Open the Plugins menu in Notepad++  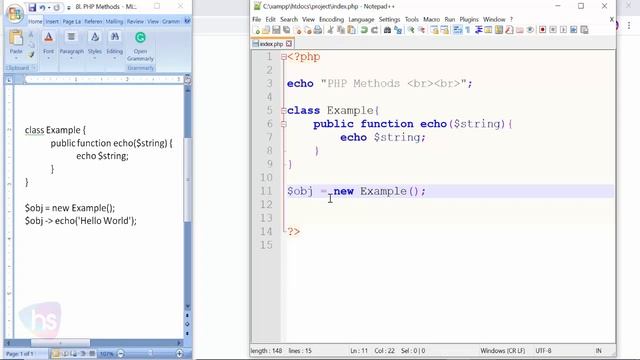coord(469,19)
